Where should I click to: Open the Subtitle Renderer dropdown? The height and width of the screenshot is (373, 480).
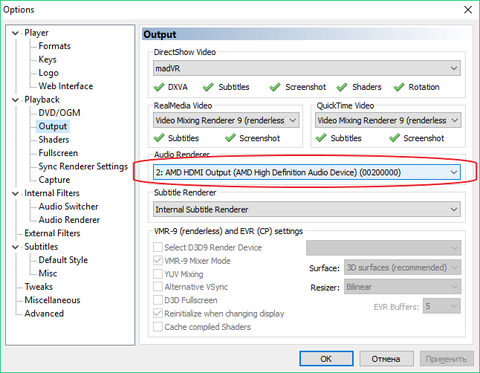click(307, 209)
